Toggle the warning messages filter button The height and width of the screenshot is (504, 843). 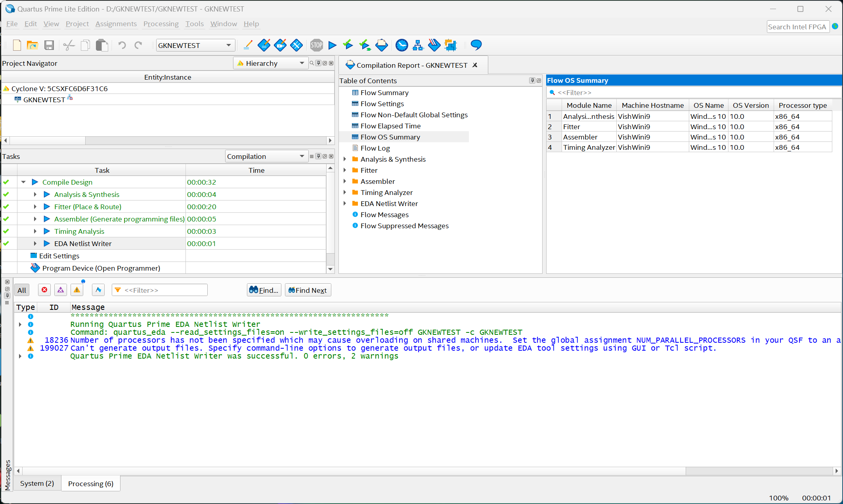click(x=77, y=290)
